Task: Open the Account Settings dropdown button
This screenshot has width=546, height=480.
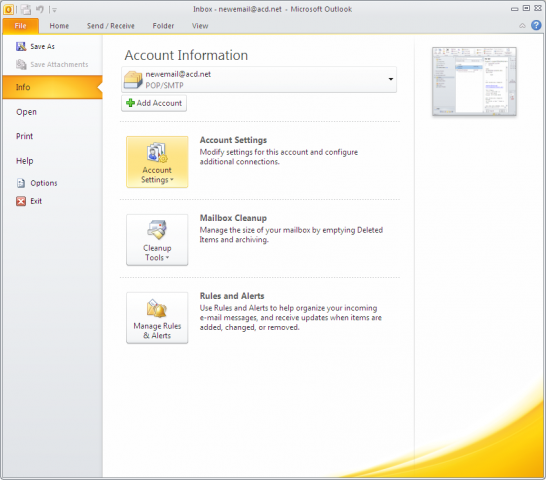Action: click(157, 162)
